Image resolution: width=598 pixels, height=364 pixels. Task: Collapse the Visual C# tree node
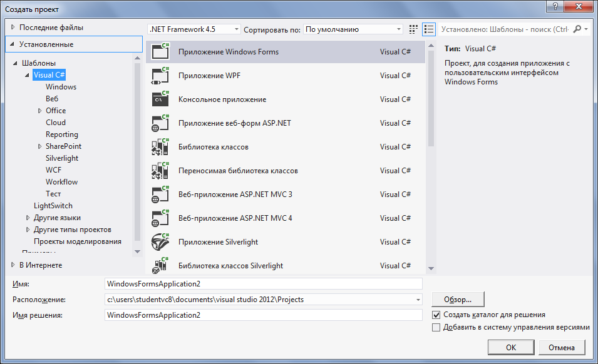(27, 75)
